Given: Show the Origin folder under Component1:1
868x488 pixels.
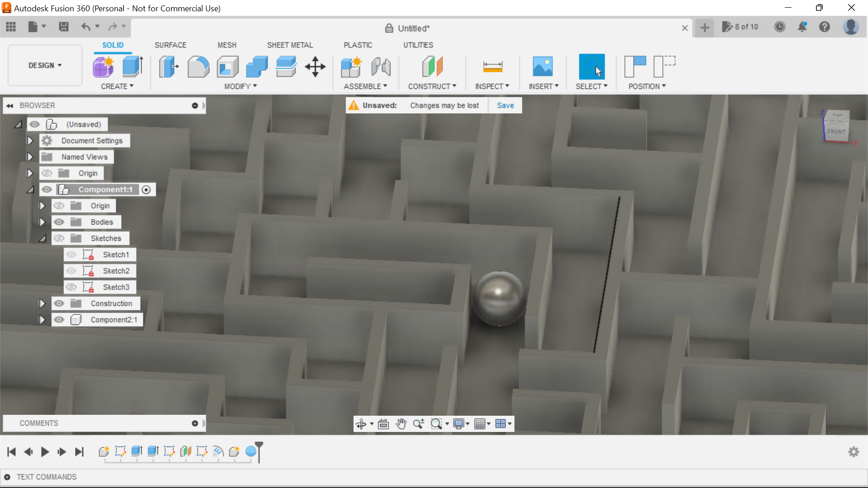Looking at the screenshot, I should coord(59,206).
